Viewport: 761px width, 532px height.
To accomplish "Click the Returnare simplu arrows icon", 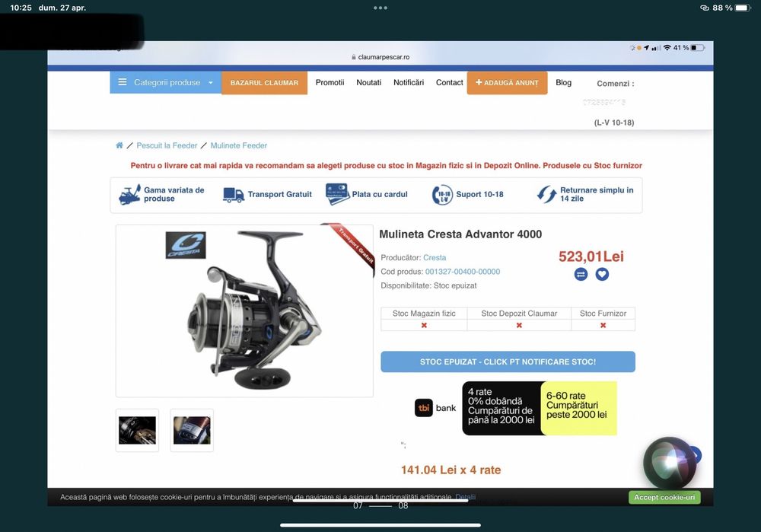I will (547, 194).
